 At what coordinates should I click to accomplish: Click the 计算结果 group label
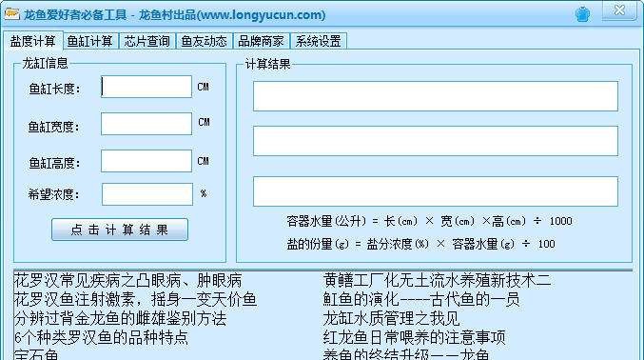[x=268, y=64]
